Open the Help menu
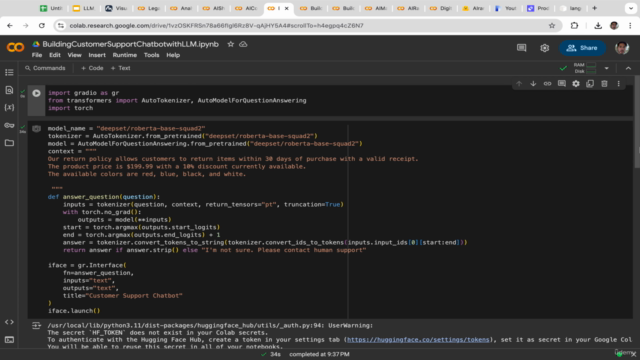This screenshot has height=360, width=640. 173,55
